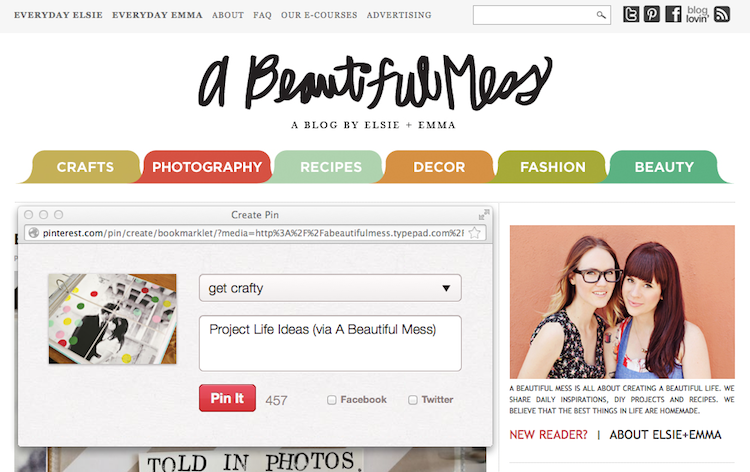Open the Recipes tab
Image resolution: width=750 pixels, height=472 pixels.
pyautogui.click(x=331, y=167)
